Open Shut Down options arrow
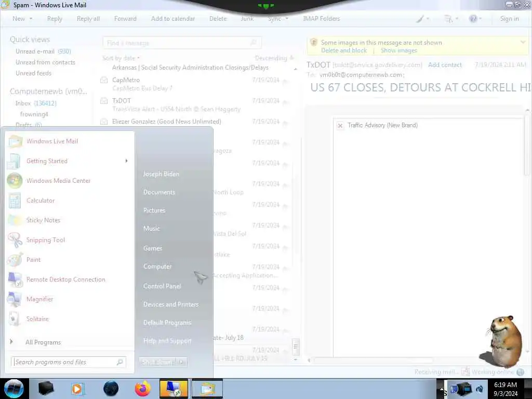This screenshot has width=532, height=399. (181, 362)
